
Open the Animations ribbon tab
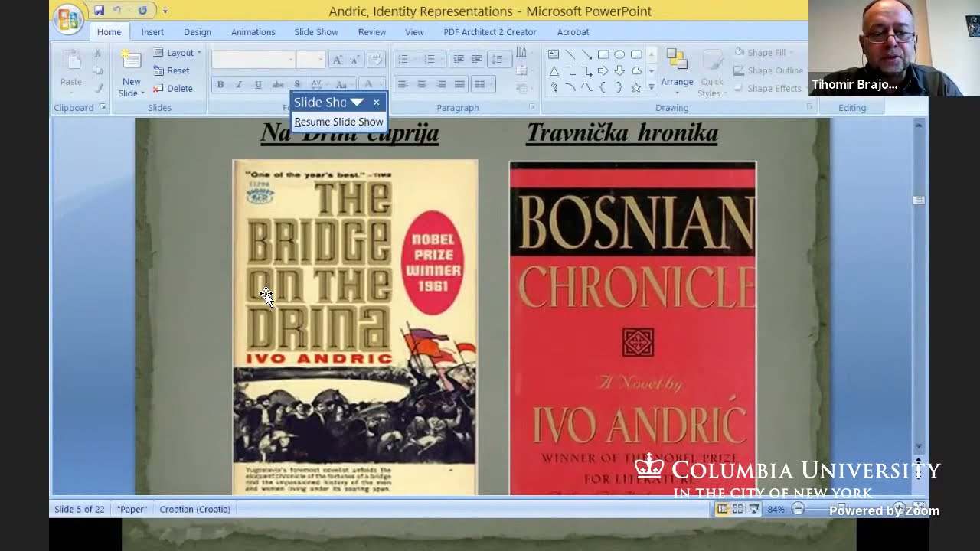(253, 32)
